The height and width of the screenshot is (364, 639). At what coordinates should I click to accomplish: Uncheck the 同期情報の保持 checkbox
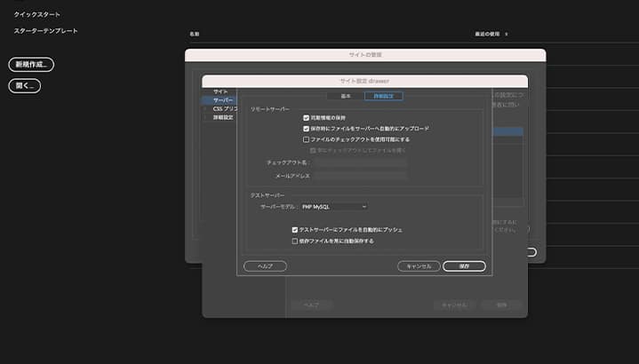point(307,117)
